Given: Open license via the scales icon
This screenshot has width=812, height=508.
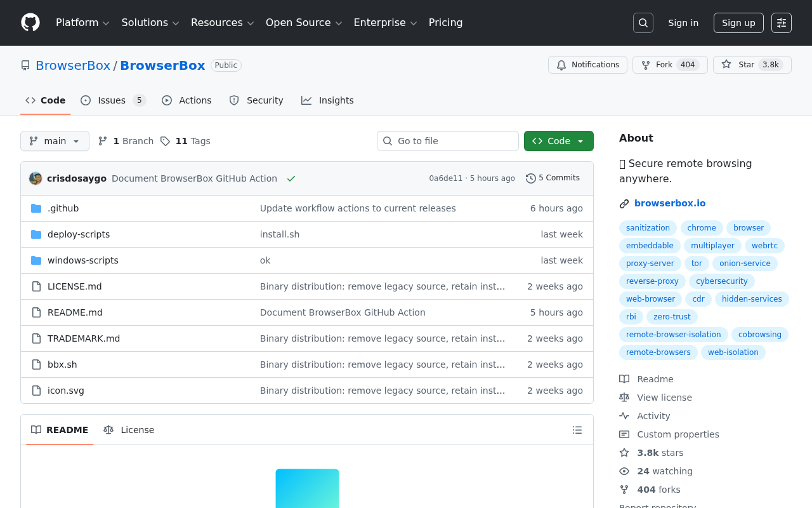Looking at the screenshot, I should [x=624, y=397].
